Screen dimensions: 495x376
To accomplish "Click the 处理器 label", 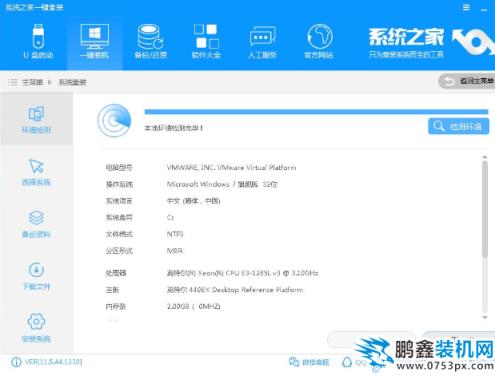I will tap(116, 273).
